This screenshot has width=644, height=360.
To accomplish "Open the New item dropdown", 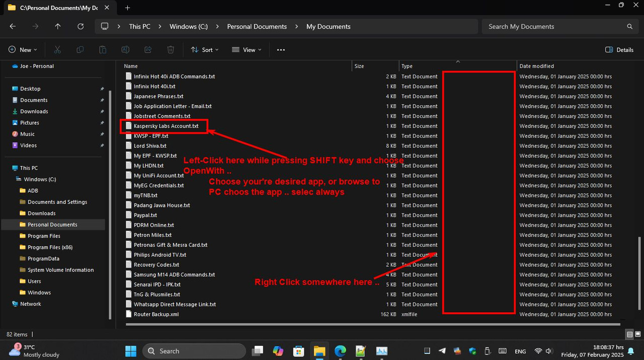I will [x=23, y=49].
